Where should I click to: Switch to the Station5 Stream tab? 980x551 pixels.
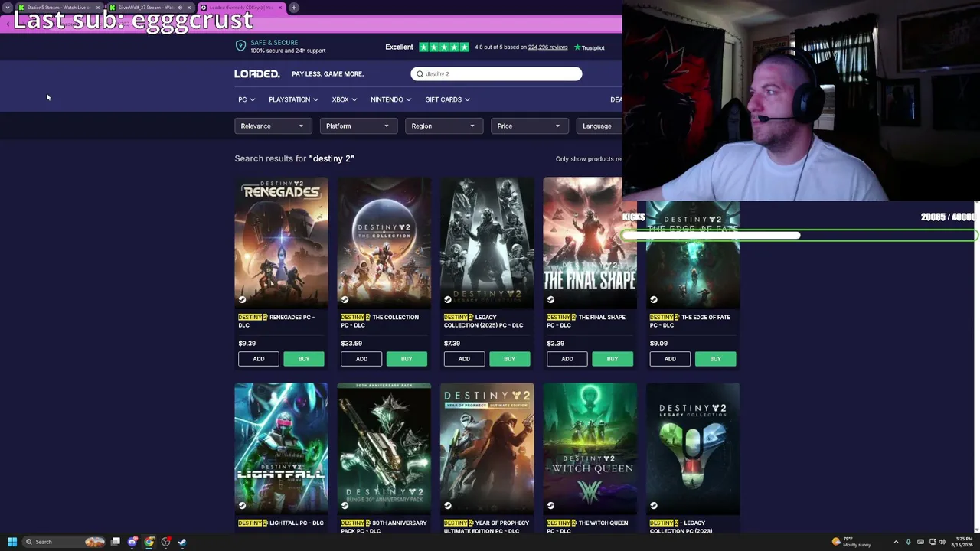(x=59, y=8)
